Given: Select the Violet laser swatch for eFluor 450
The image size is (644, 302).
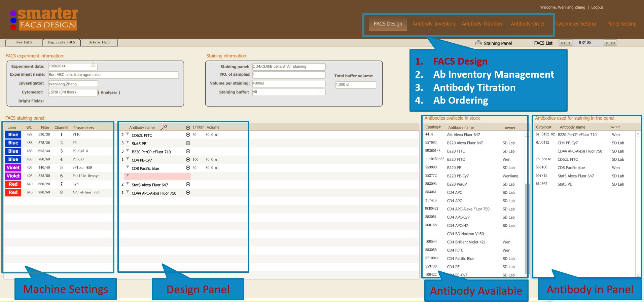Looking at the screenshot, I should (13, 167).
